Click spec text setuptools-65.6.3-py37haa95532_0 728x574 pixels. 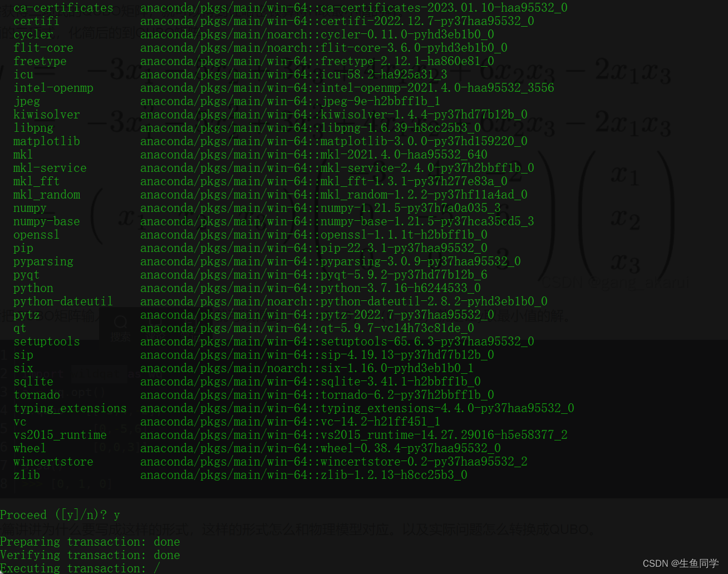coord(427,342)
